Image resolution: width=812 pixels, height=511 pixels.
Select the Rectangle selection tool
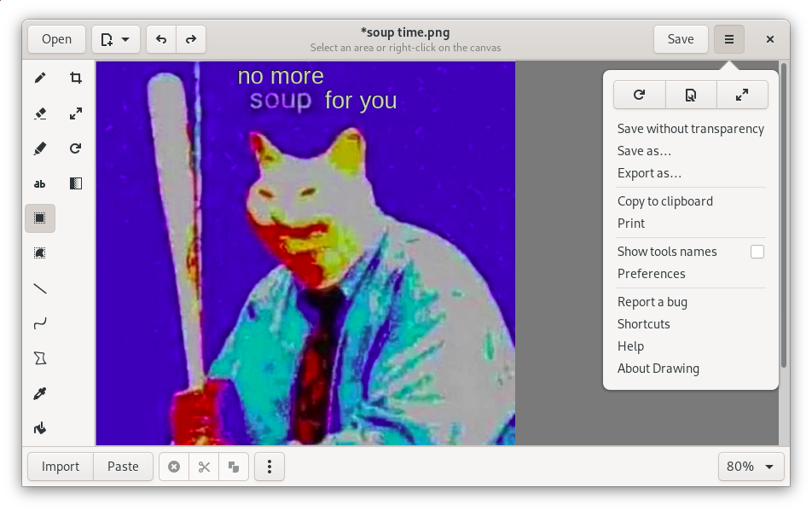coord(40,218)
